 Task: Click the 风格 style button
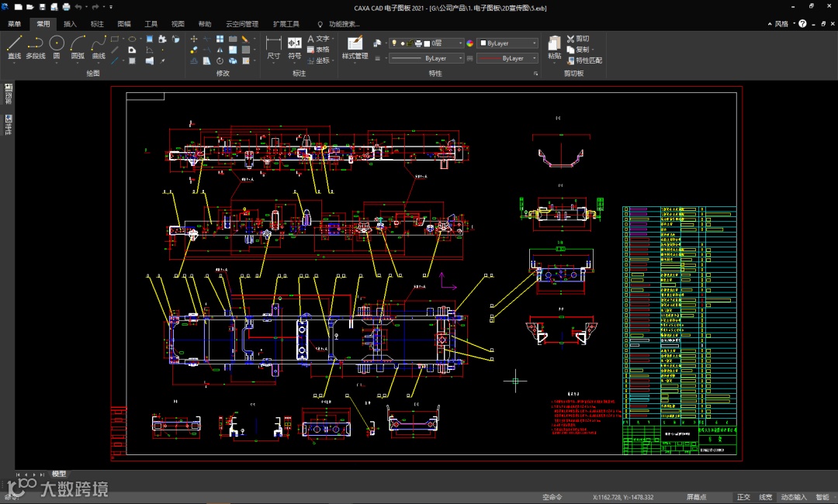tap(781, 24)
